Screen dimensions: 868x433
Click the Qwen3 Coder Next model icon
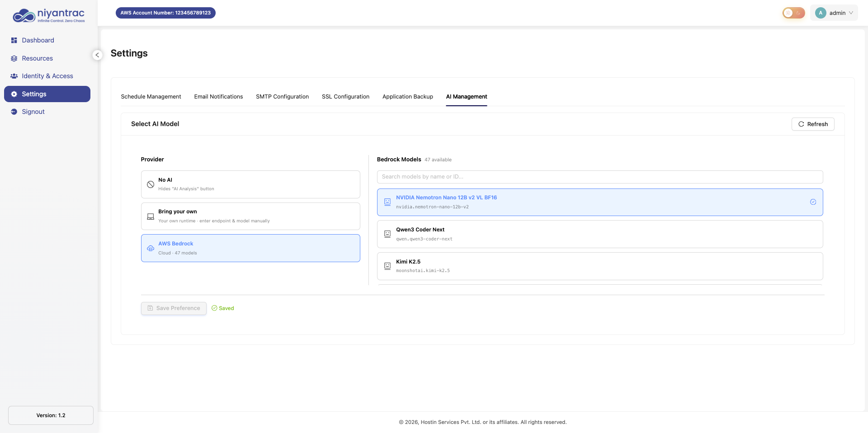tap(387, 234)
